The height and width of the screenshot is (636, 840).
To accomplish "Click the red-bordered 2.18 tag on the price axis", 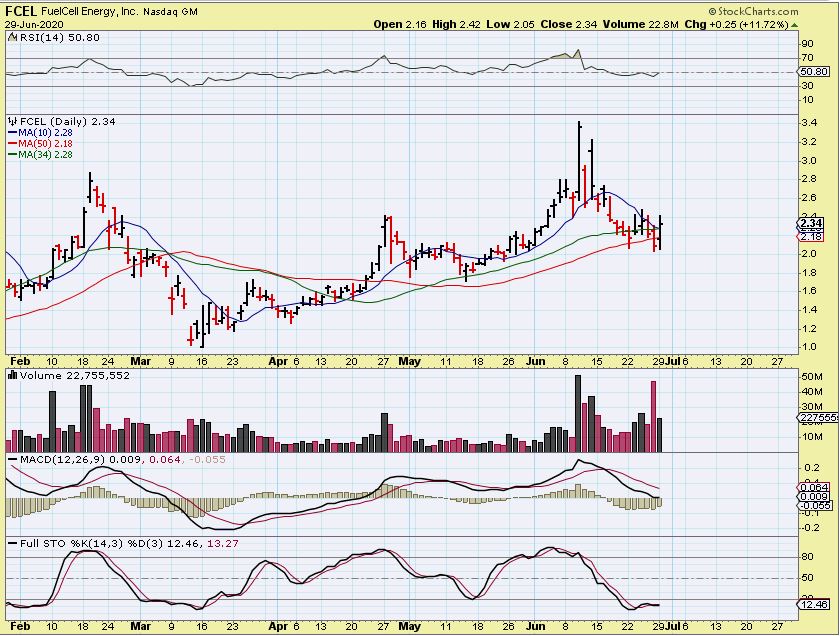I will 812,236.
